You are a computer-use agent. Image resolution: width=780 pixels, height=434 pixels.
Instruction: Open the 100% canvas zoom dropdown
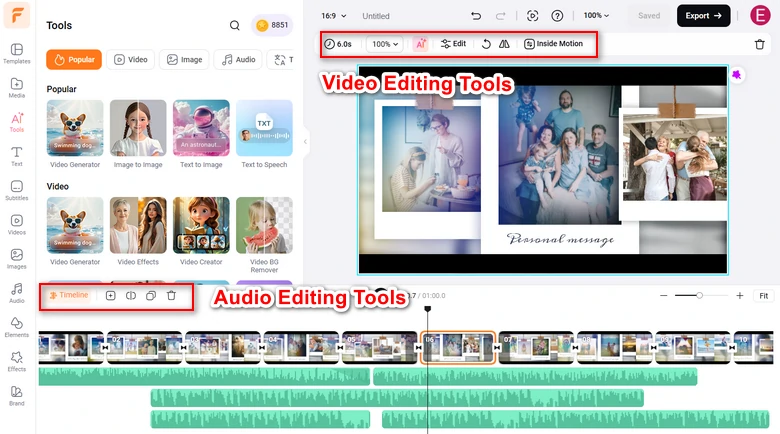pos(596,15)
